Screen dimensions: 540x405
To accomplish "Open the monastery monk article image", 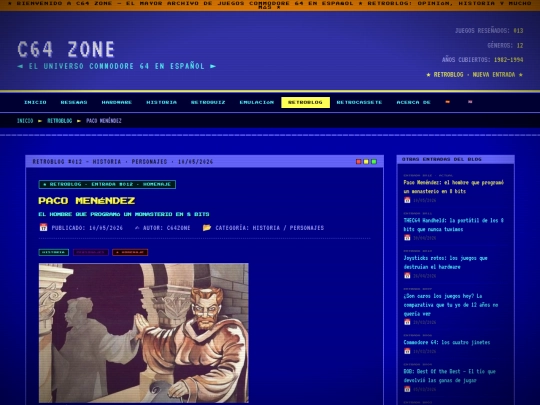I will point(144,333).
